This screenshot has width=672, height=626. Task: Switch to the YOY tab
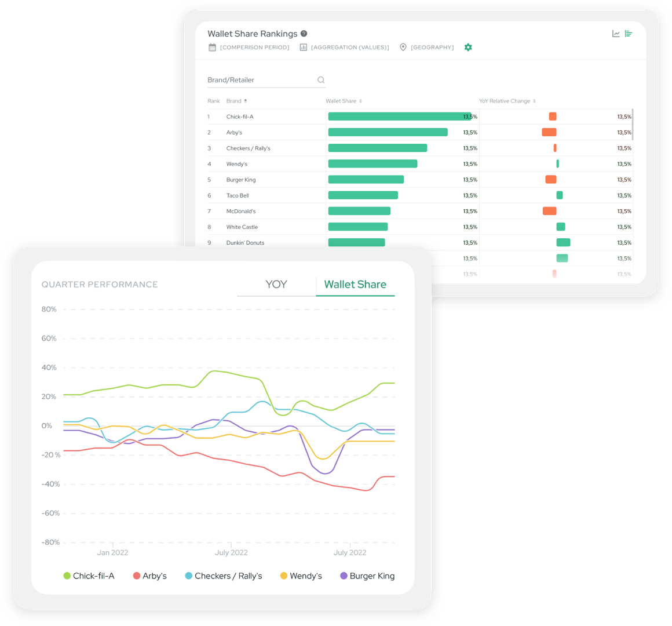click(x=276, y=284)
